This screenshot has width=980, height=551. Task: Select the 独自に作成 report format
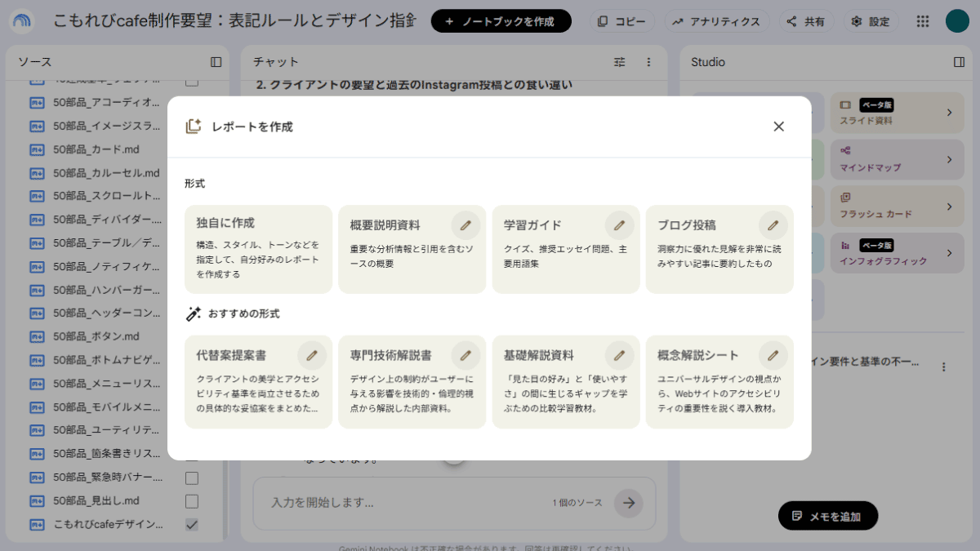coord(258,249)
